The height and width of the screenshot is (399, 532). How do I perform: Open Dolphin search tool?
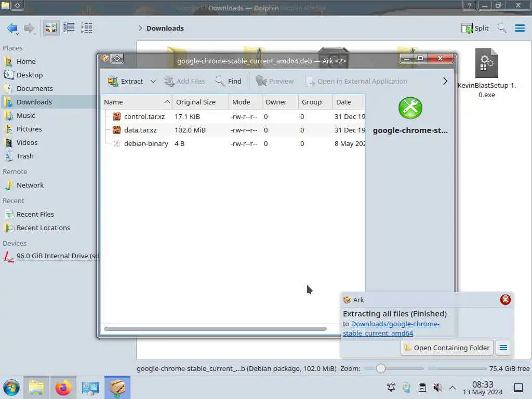tap(502, 28)
